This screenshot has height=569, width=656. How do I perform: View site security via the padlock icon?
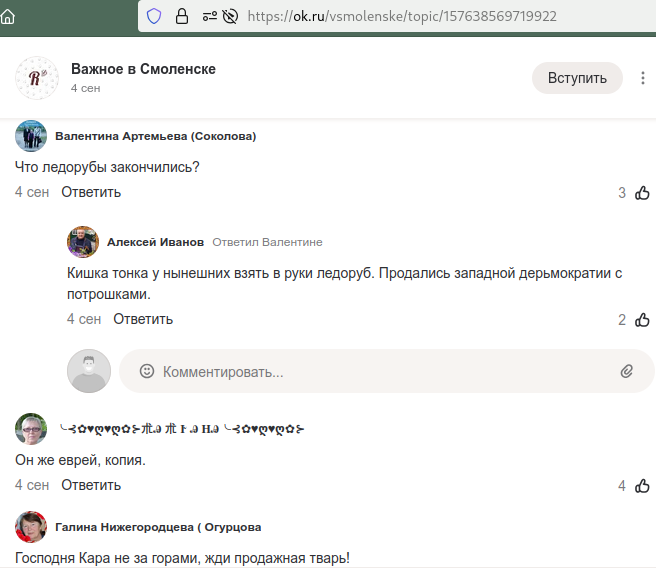coord(182,17)
